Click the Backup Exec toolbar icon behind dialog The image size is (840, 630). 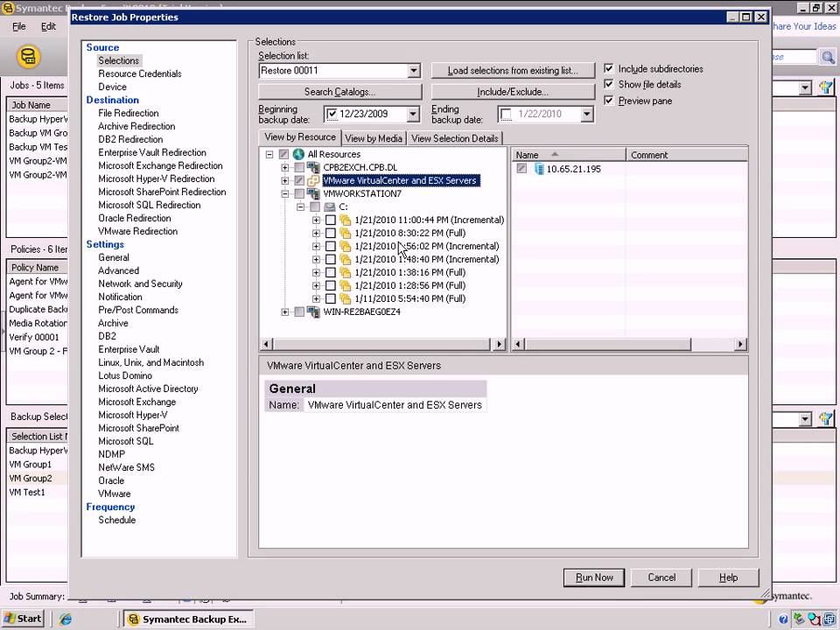point(28,56)
